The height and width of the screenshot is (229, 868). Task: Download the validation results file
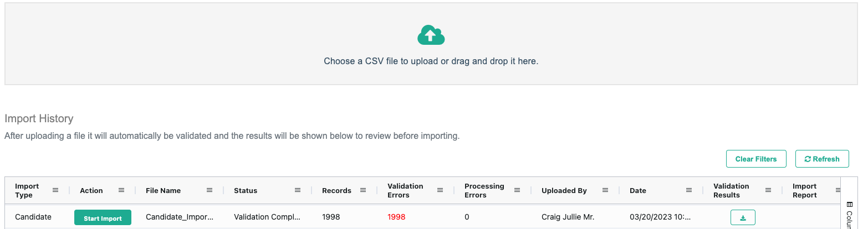pyautogui.click(x=743, y=218)
